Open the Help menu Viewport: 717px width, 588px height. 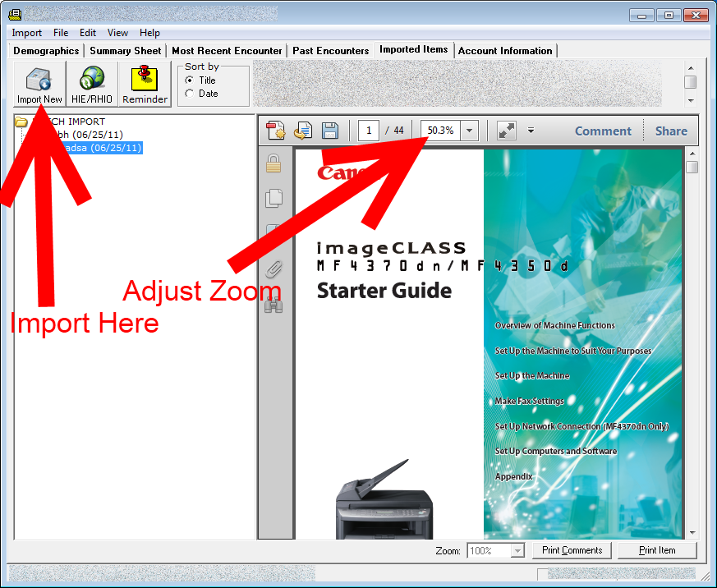149,33
